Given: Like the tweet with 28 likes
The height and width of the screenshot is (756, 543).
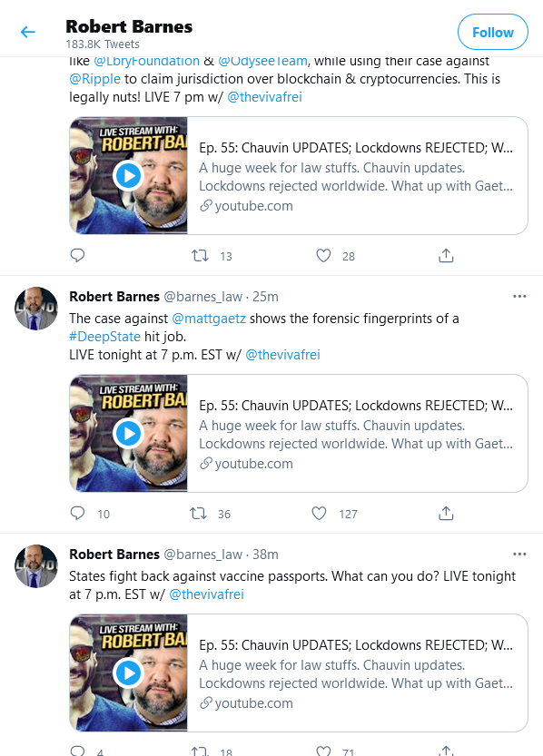Looking at the screenshot, I should (323, 256).
